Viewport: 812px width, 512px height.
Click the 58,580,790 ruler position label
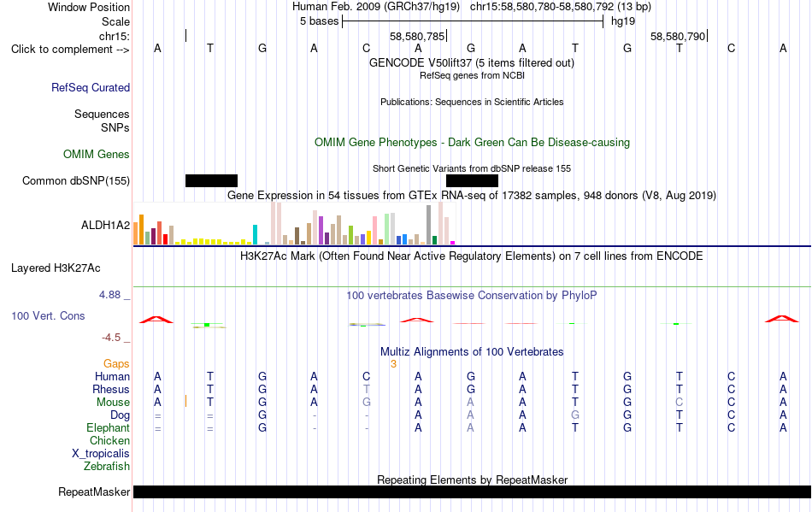678,37
